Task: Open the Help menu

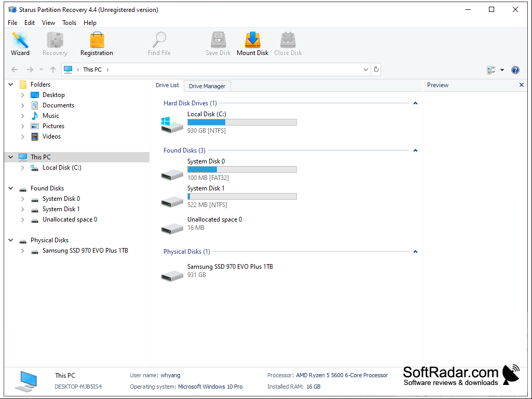Action: click(x=90, y=23)
